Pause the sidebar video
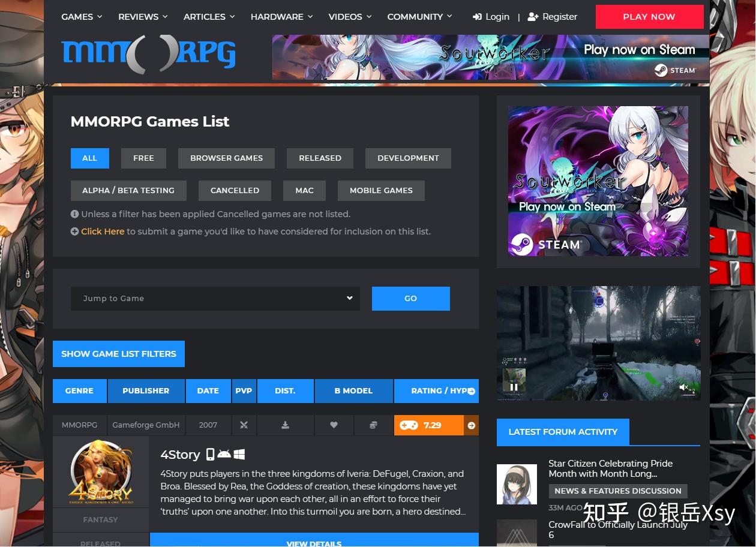 [x=514, y=387]
